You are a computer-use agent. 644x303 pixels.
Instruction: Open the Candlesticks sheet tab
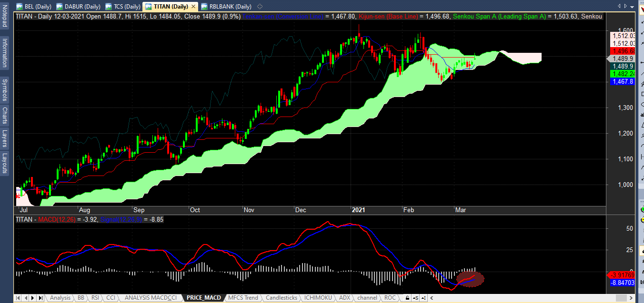[x=282, y=298]
